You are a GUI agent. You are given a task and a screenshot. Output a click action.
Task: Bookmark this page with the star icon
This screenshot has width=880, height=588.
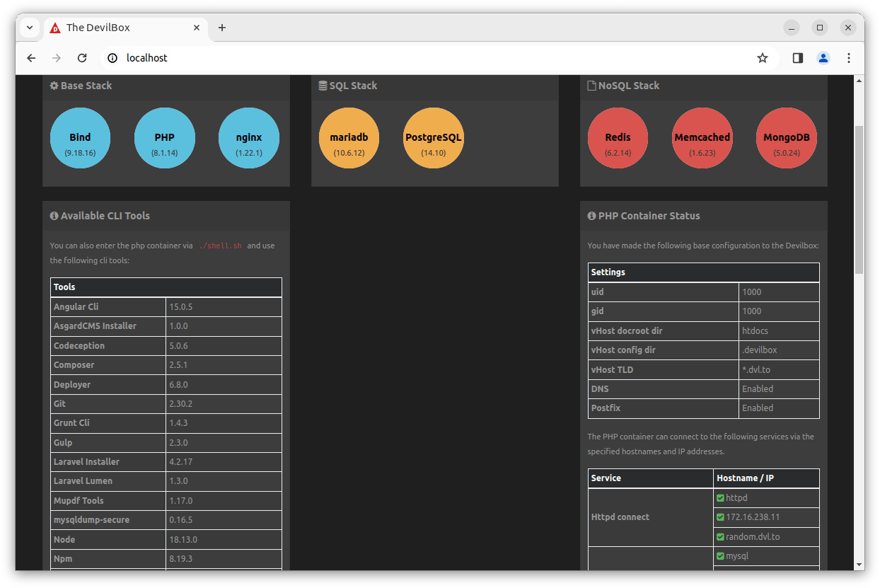[x=762, y=58]
